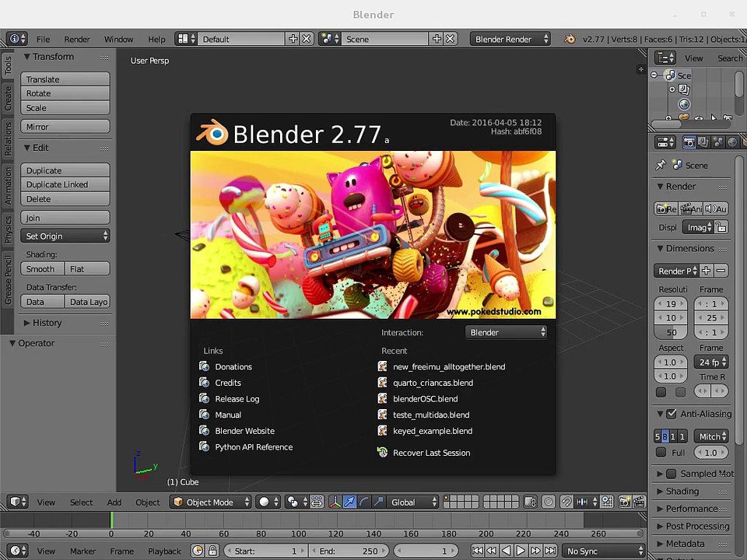Pin the Scene context with pushpin icon
Image resolution: width=747 pixels, height=560 pixels.
pyautogui.click(x=661, y=165)
